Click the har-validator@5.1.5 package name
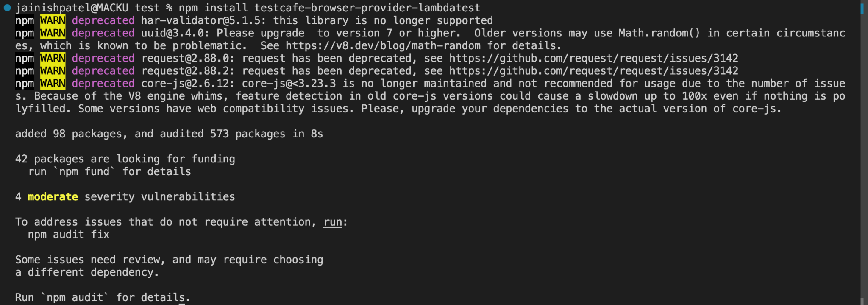Screen dimensions: 868x305 (203, 20)
